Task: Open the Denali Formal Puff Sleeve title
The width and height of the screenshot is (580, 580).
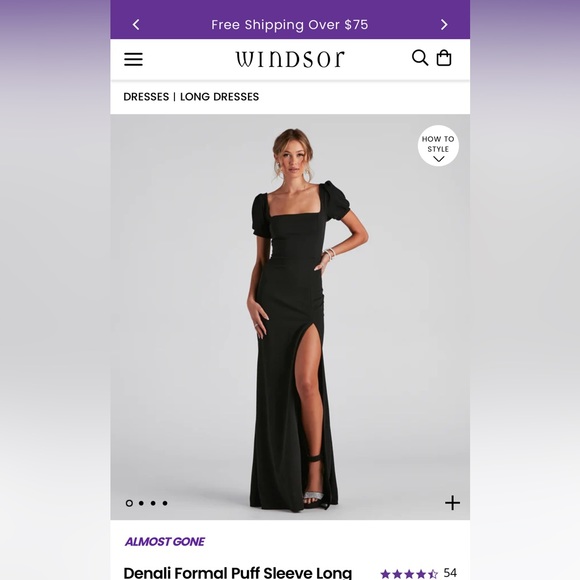Action: click(237, 573)
